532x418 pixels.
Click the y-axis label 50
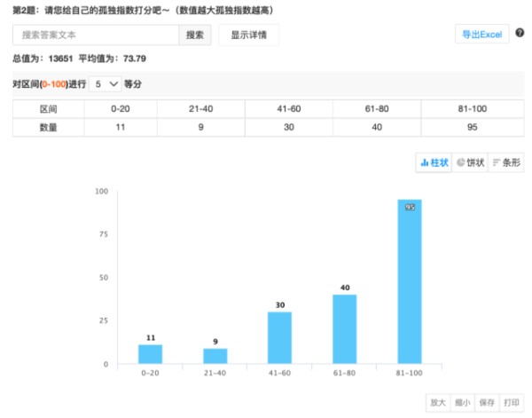point(104,278)
